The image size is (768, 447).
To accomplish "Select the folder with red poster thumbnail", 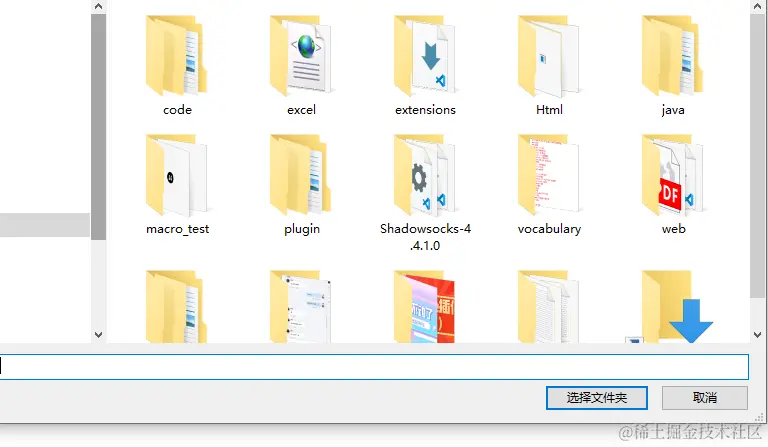I will pyautogui.click(x=425, y=306).
